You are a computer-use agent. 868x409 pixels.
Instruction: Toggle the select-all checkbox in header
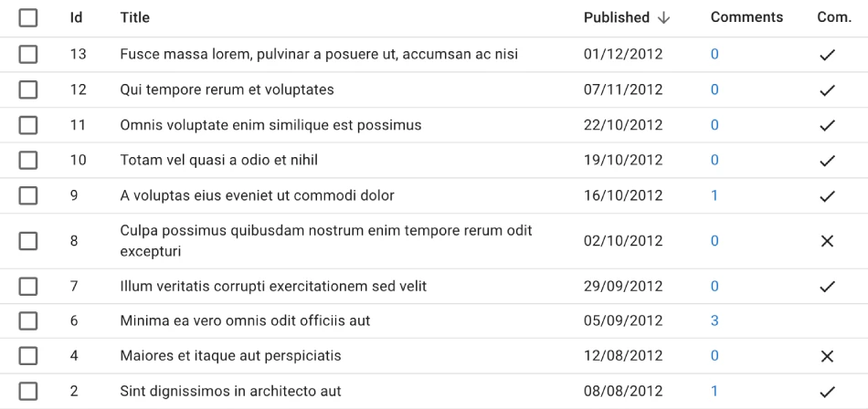coord(28,17)
